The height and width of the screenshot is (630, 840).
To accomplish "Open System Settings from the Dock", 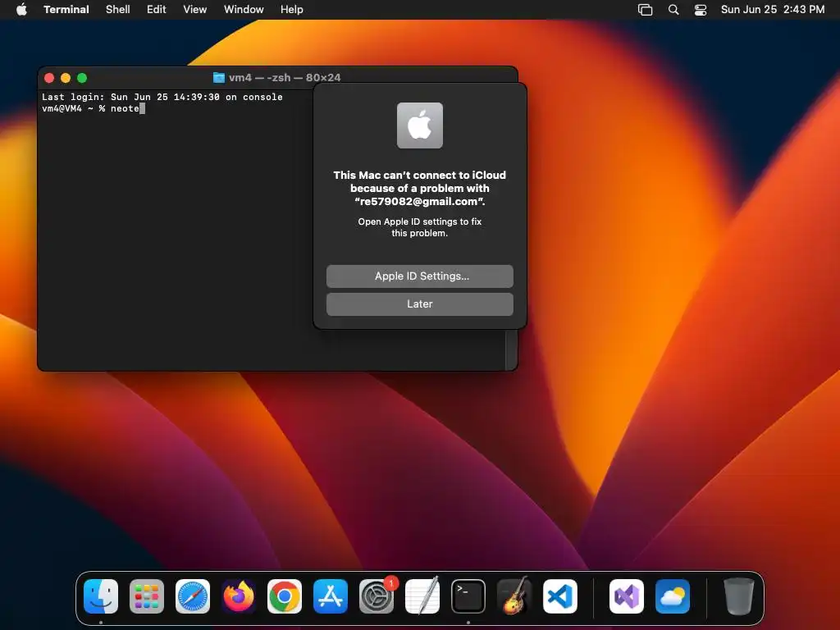I will click(x=377, y=596).
